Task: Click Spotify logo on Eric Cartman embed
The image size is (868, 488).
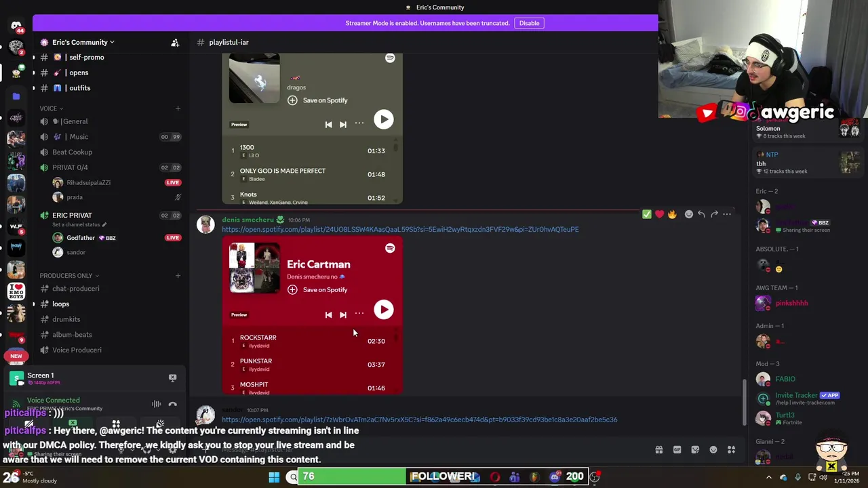Action: coord(390,248)
